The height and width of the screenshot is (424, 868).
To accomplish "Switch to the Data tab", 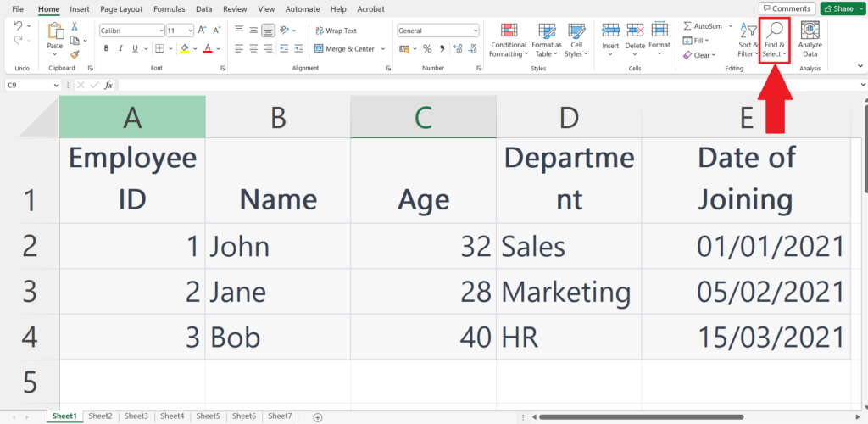I will tap(203, 8).
